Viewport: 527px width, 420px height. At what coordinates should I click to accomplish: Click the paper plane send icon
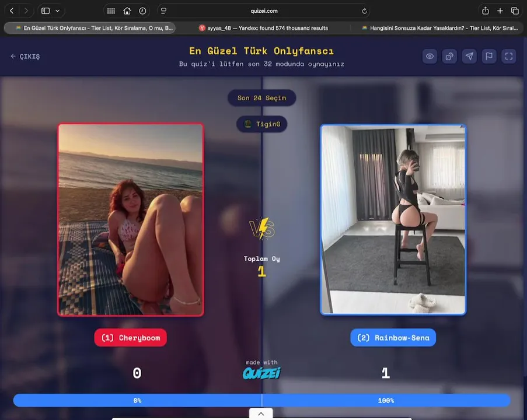click(x=470, y=57)
